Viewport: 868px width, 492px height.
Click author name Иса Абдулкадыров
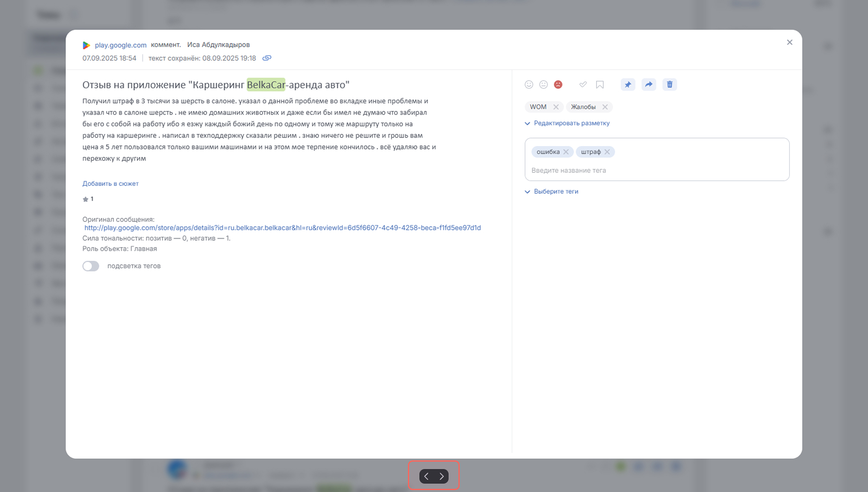218,45
